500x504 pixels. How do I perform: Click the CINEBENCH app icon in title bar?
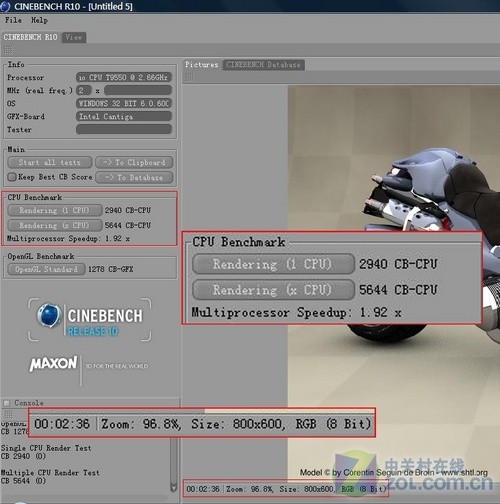pos(5,6)
